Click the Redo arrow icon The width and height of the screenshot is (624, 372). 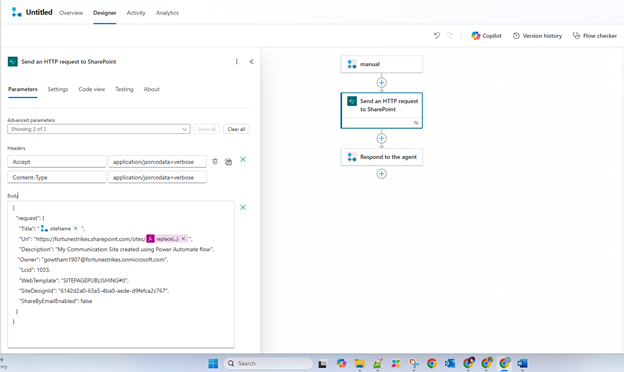(x=450, y=35)
